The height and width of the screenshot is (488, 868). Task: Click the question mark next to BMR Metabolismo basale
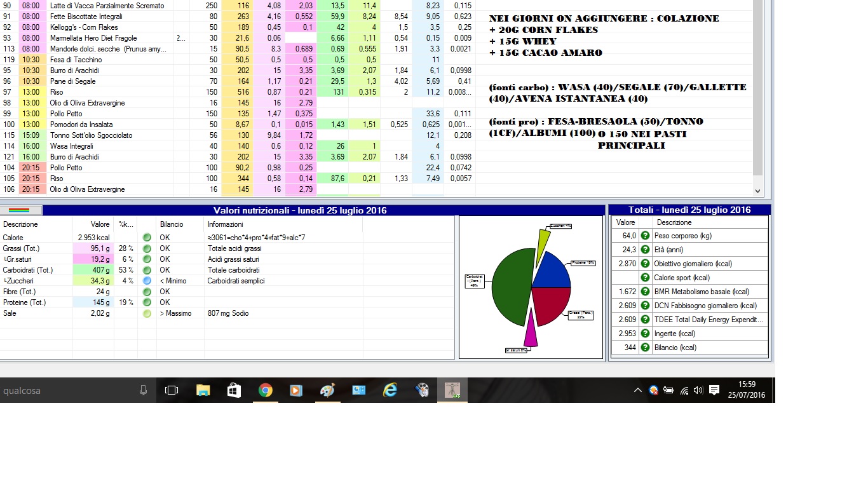point(646,292)
